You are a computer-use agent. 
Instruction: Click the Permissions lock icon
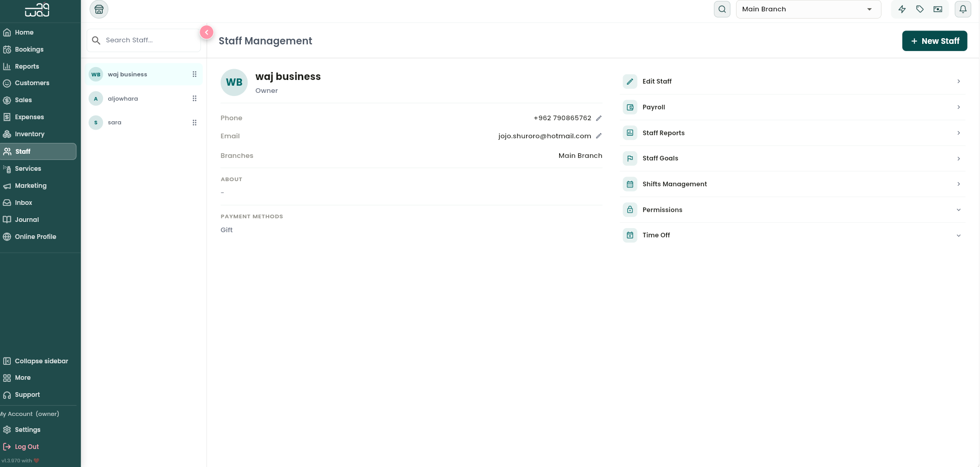pos(630,210)
